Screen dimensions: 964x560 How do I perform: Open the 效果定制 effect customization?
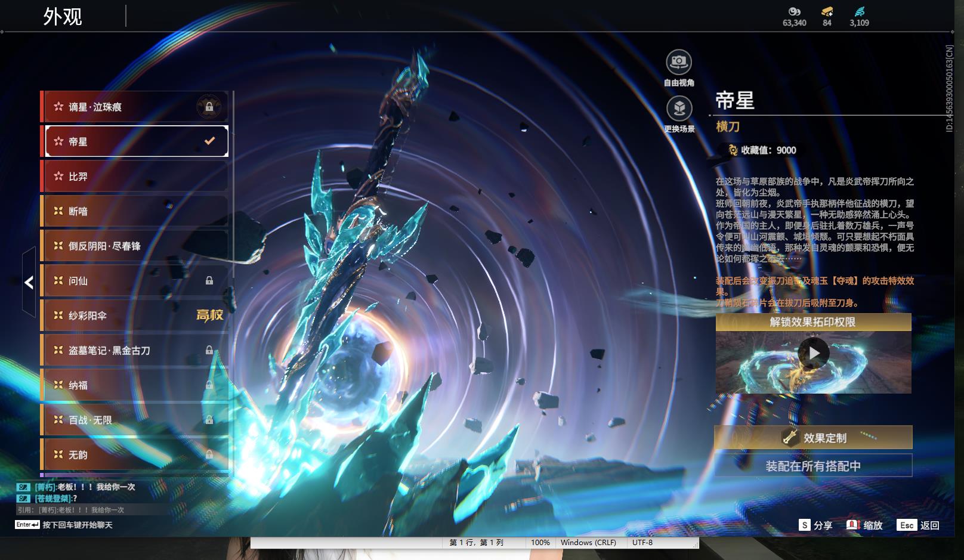(x=813, y=438)
